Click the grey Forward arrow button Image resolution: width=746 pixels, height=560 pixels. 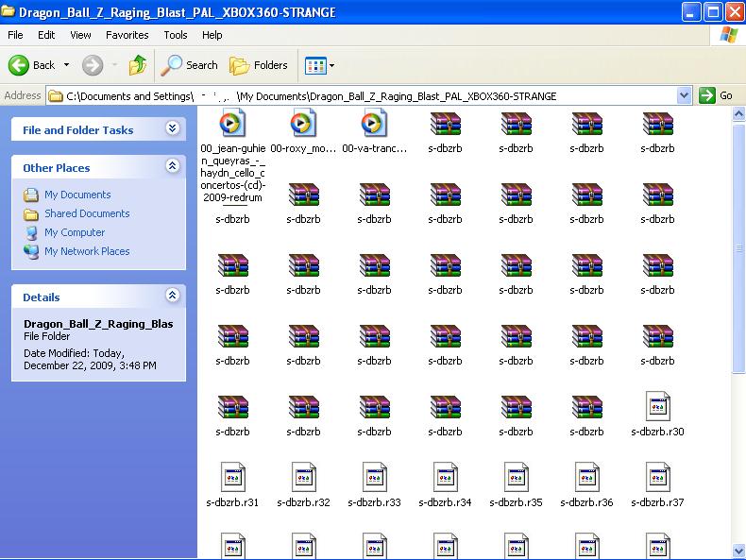[x=93, y=65]
